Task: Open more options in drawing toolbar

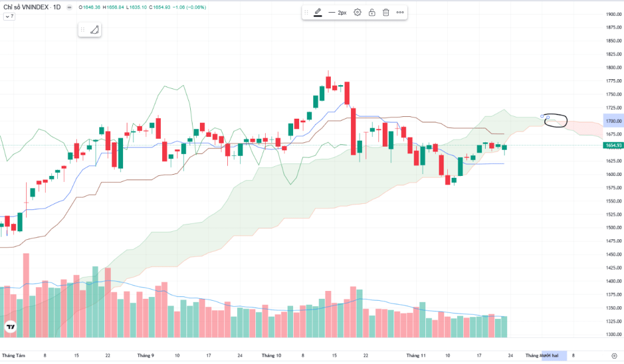Action: coord(400,12)
